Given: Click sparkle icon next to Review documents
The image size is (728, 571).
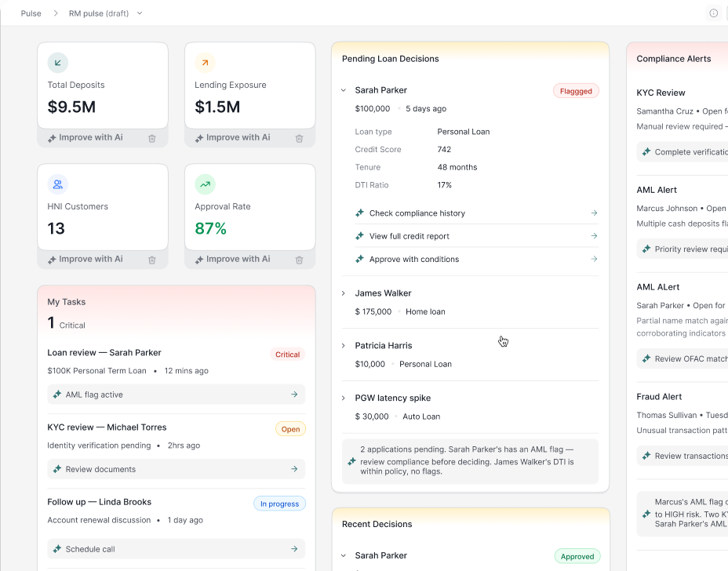Looking at the screenshot, I should [57, 469].
